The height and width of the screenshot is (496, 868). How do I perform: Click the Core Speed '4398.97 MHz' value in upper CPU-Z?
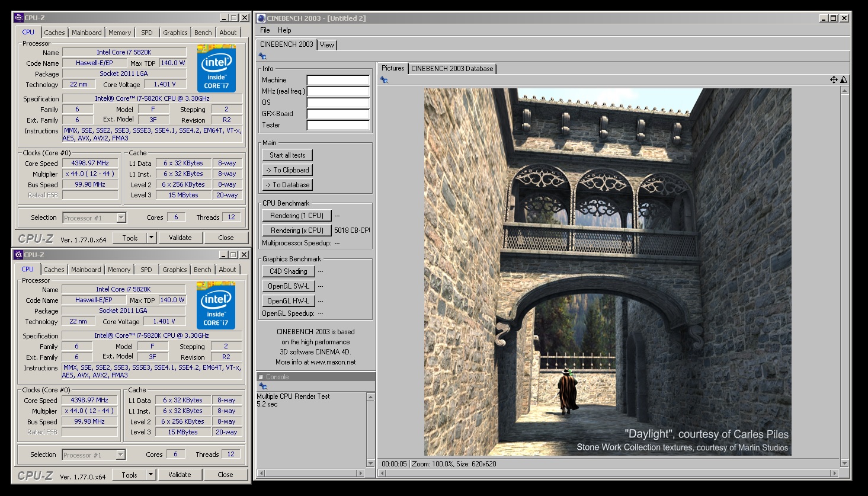click(90, 163)
